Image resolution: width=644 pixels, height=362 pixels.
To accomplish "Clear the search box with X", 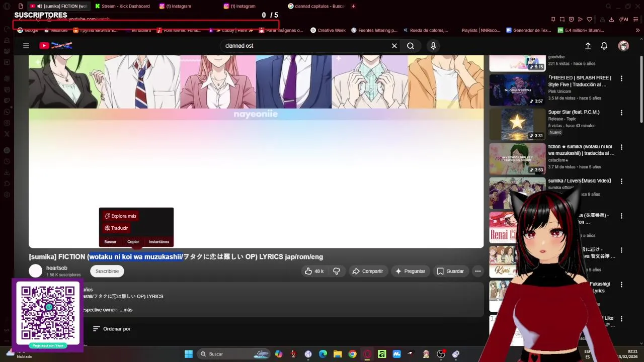I will (394, 46).
